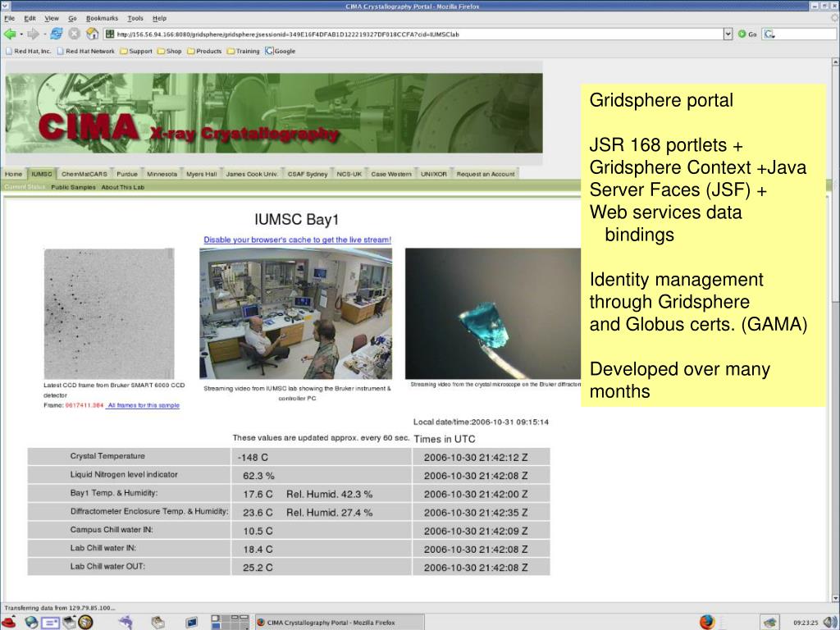840x630 pixels.
Task: Launch the web browser globe icon in panel
Action: pos(32,622)
